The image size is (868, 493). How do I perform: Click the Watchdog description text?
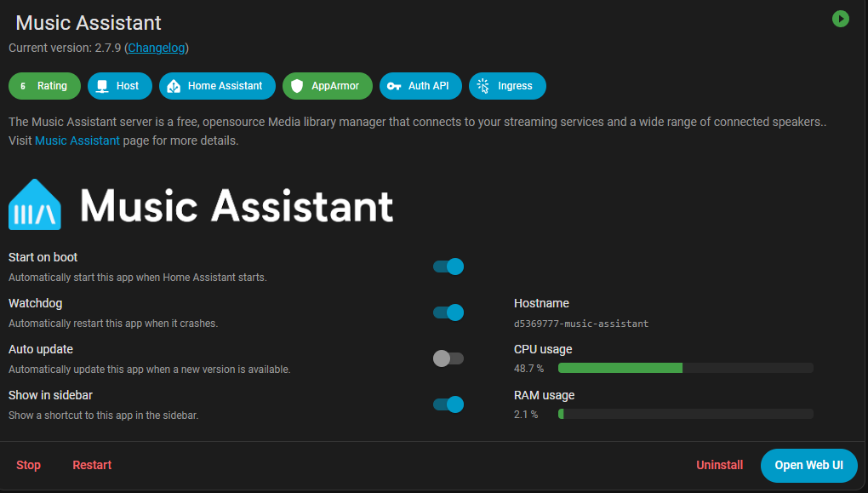coord(113,324)
